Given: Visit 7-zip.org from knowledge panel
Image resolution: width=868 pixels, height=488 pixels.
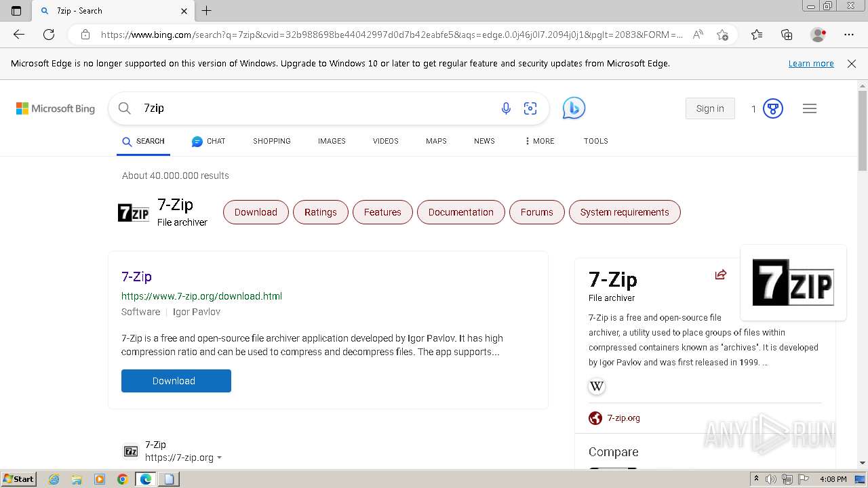Looking at the screenshot, I should tap(623, 418).
